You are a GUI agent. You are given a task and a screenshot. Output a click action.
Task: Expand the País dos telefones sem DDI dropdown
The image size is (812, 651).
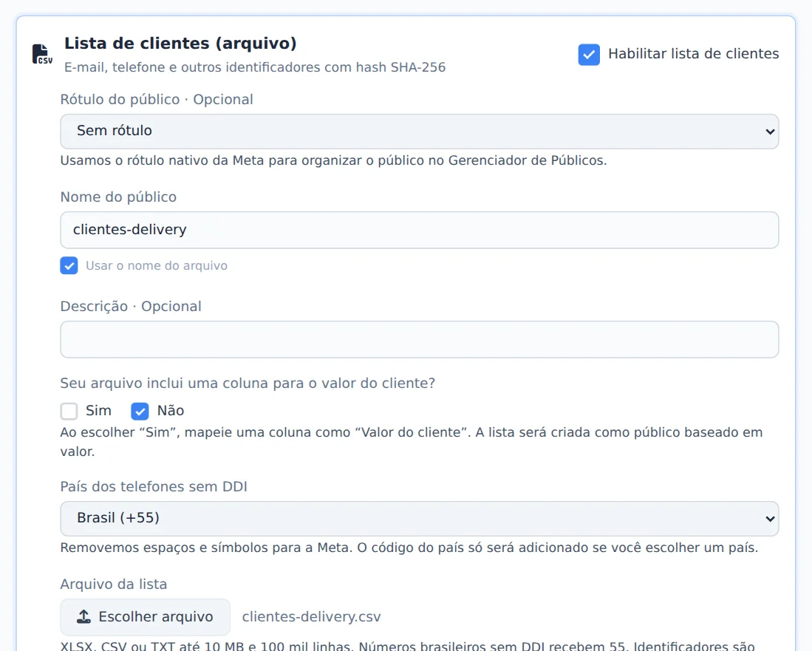(420, 519)
